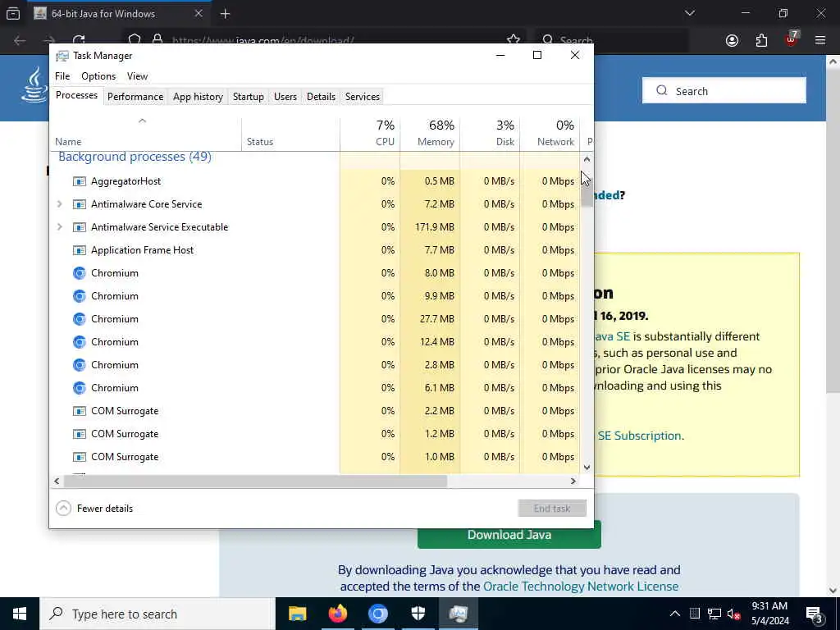Image resolution: width=840 pixels, height=630 pixels.
Task: Click the Antimalware Service Executable icon
Action: [x=80, y=227]
